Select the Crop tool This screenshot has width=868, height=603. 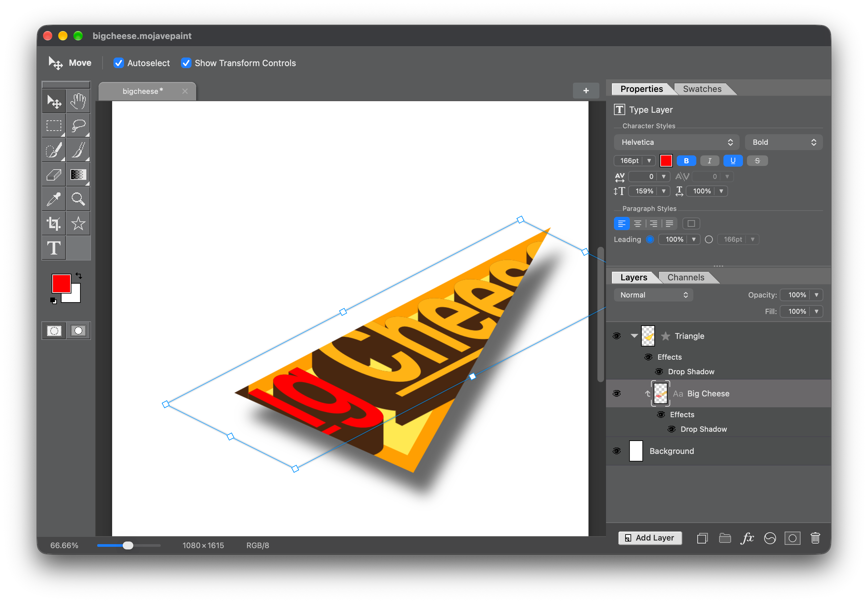(x=54, y=224)
